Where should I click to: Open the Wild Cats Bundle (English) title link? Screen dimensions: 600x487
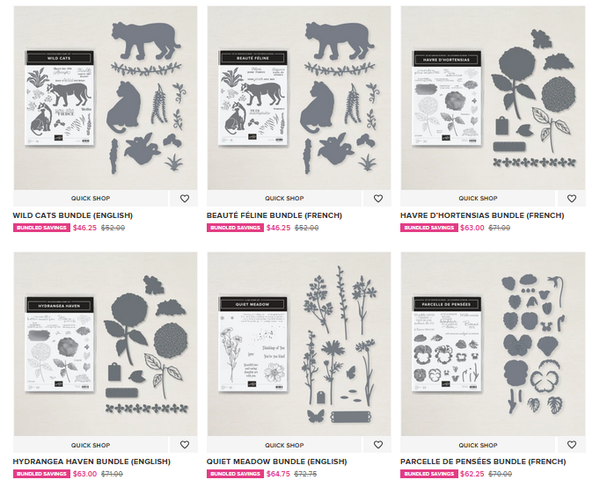(73, 215)
